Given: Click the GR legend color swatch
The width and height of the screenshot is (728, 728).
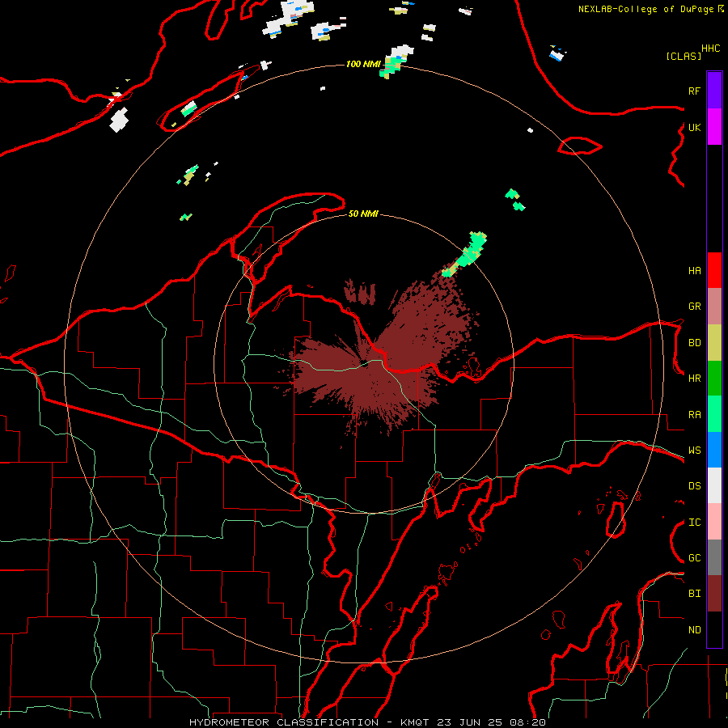Looking at the screenshot, I should (x=714, y=307).
